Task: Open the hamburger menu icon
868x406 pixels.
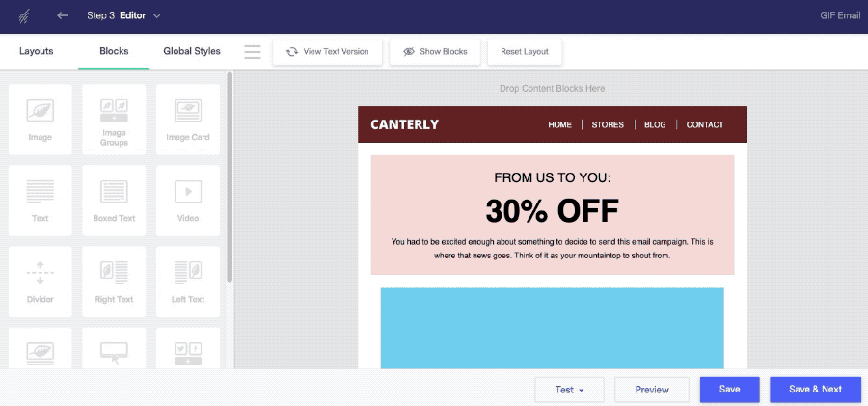Action: 253,51
